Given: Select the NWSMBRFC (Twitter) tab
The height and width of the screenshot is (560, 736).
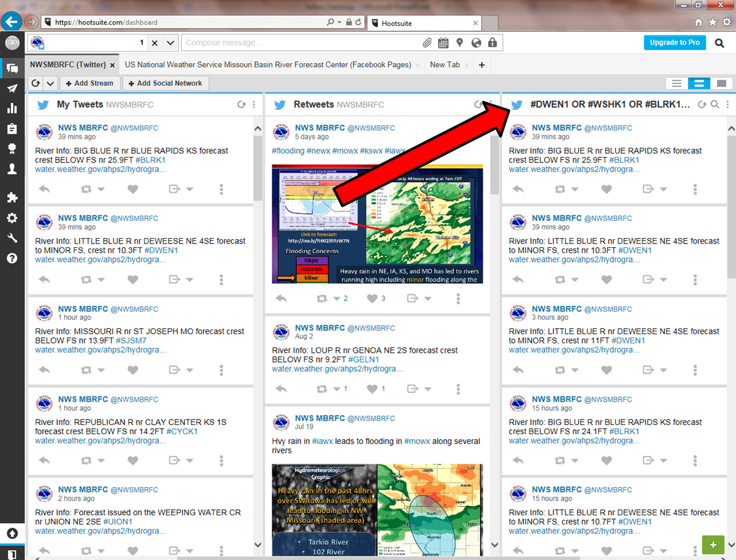Looking at the screenshot, I should coord(68,64).
